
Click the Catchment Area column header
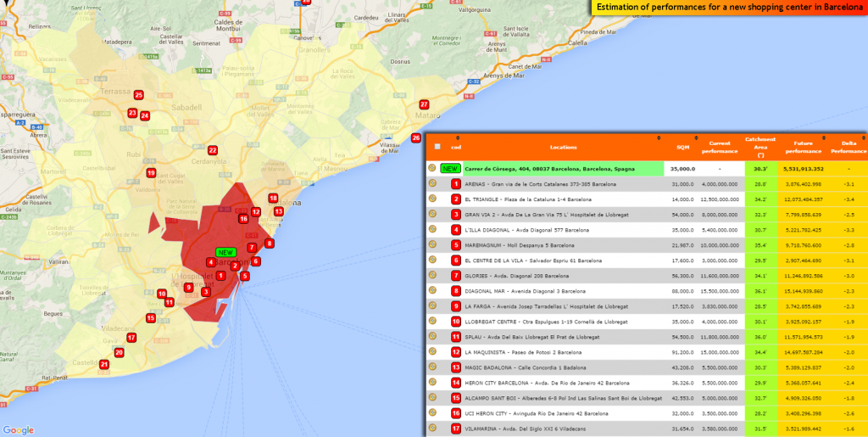(x=760, y=147)
